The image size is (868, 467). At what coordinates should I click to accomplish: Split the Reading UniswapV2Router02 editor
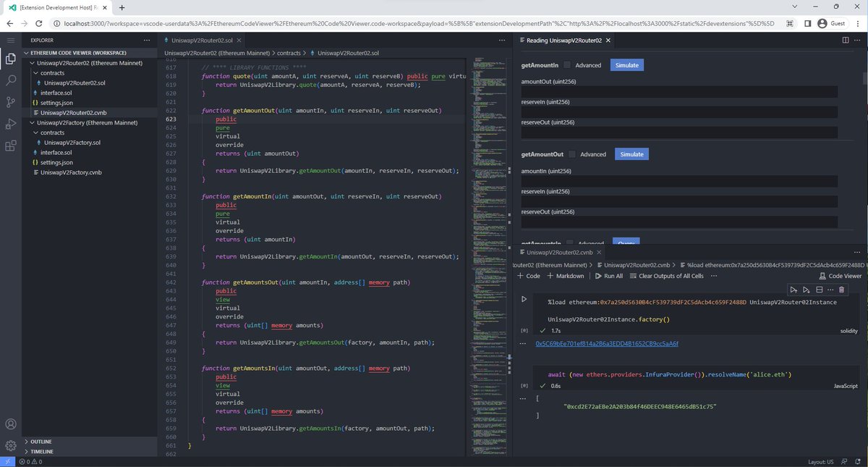pos(846,41)
